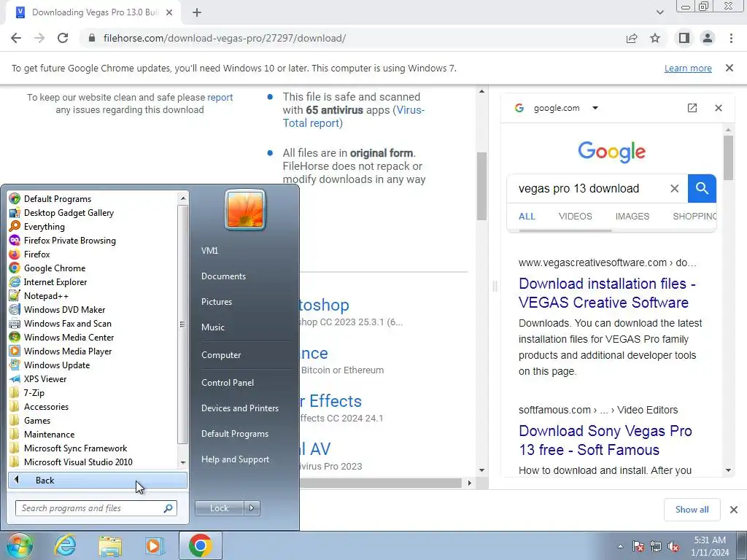Follow the Learn more link
Image resolution: width=747 pixels, height=560 pixels.
688,68
